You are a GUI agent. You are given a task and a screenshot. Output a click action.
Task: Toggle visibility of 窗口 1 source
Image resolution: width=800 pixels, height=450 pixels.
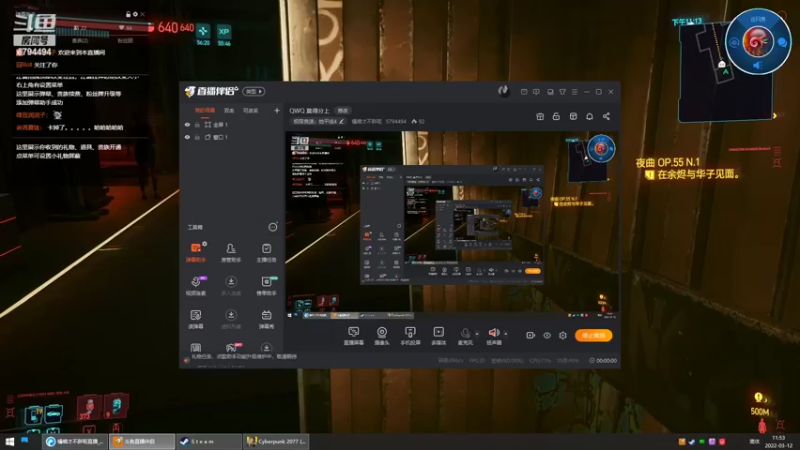click(187, 137)
